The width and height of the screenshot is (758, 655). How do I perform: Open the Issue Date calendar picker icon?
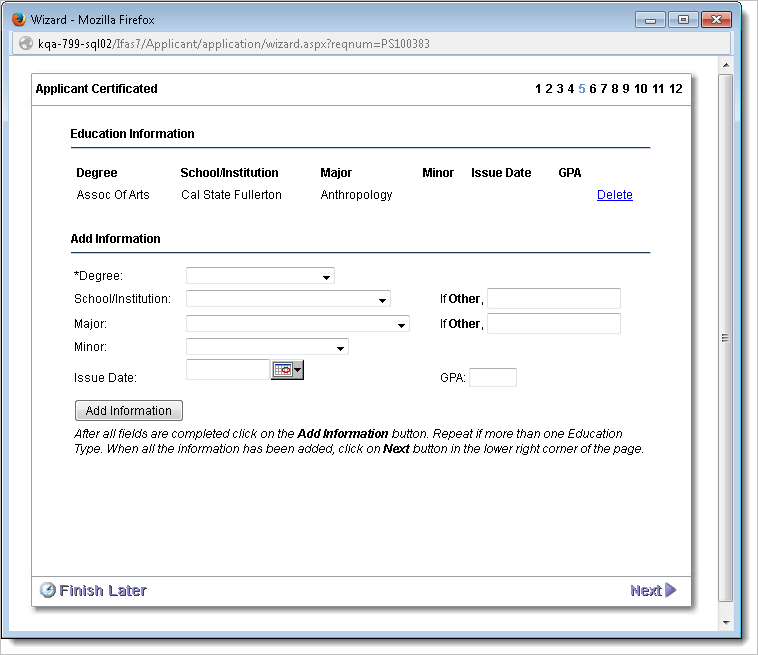[287, 370]
